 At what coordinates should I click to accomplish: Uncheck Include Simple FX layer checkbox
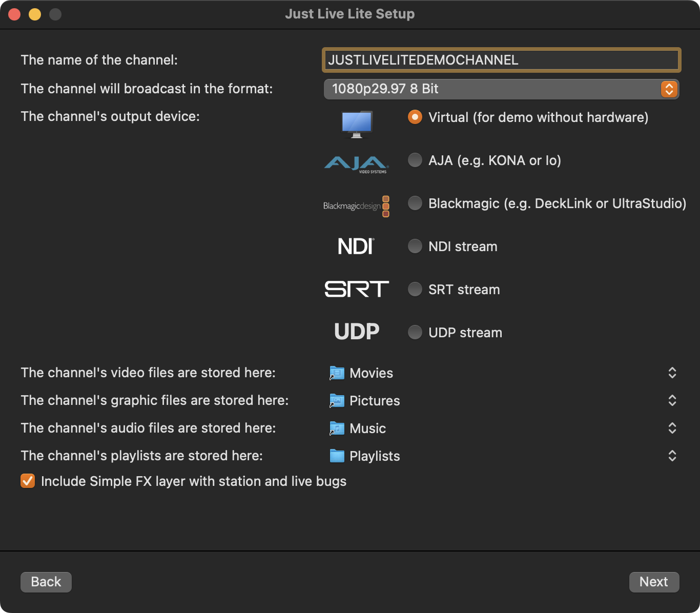tap(28, 481)
